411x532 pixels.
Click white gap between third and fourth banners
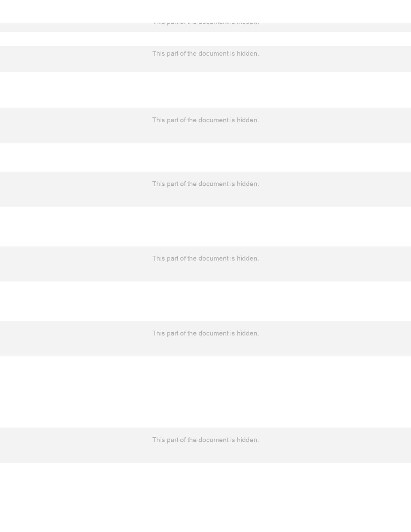click(x=205, y=157)
